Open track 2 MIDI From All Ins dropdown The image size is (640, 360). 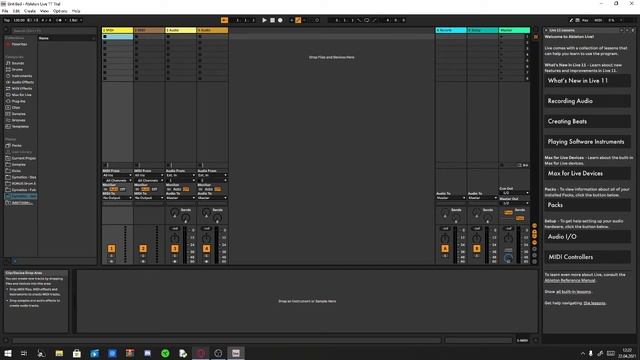(149, 176)
